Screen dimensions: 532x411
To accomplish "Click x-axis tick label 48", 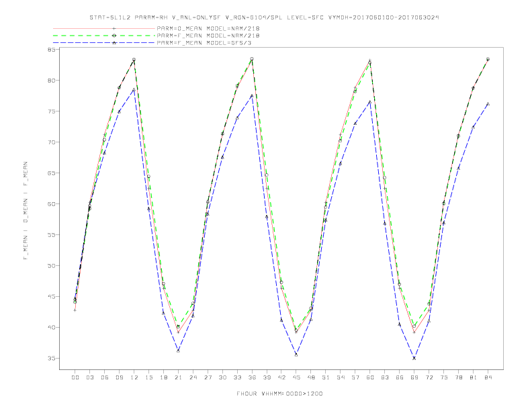I will 311,377.
